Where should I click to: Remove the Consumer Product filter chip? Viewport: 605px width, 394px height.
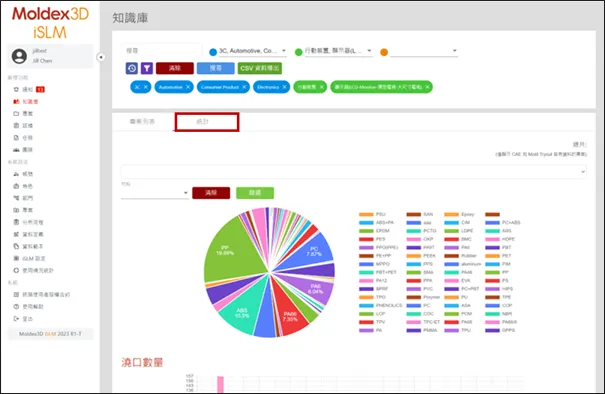click(x=244, y=87)
